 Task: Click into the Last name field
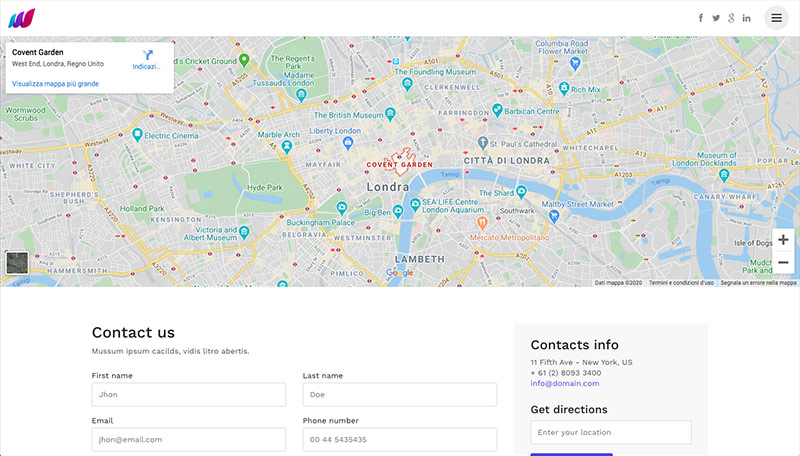(400, 395)
